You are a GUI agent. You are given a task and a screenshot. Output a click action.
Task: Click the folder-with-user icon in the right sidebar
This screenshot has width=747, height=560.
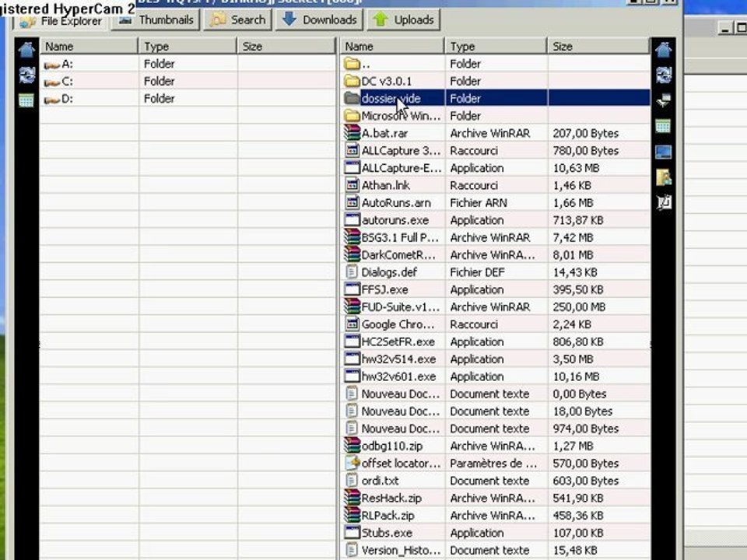(663, 177)
